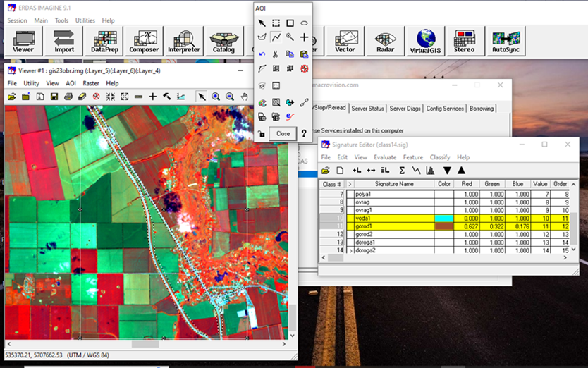The image size is (588, 368).
Task: Switch to the Borrowing tab
Action: click(x=482, y=109)
